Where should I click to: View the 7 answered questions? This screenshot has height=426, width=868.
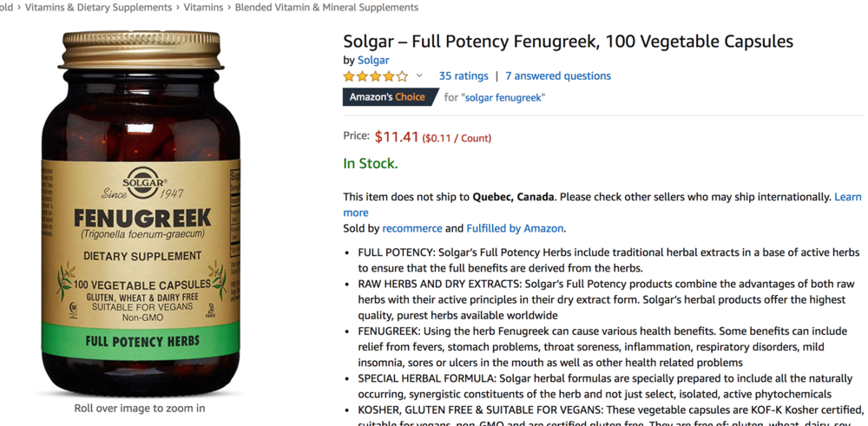click(x=558, y=76)
